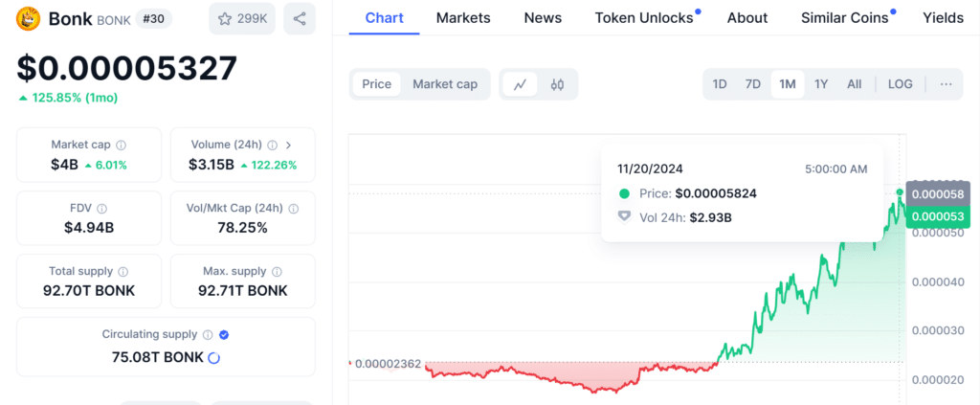Click the green price point on chart

tap(900, 192)
